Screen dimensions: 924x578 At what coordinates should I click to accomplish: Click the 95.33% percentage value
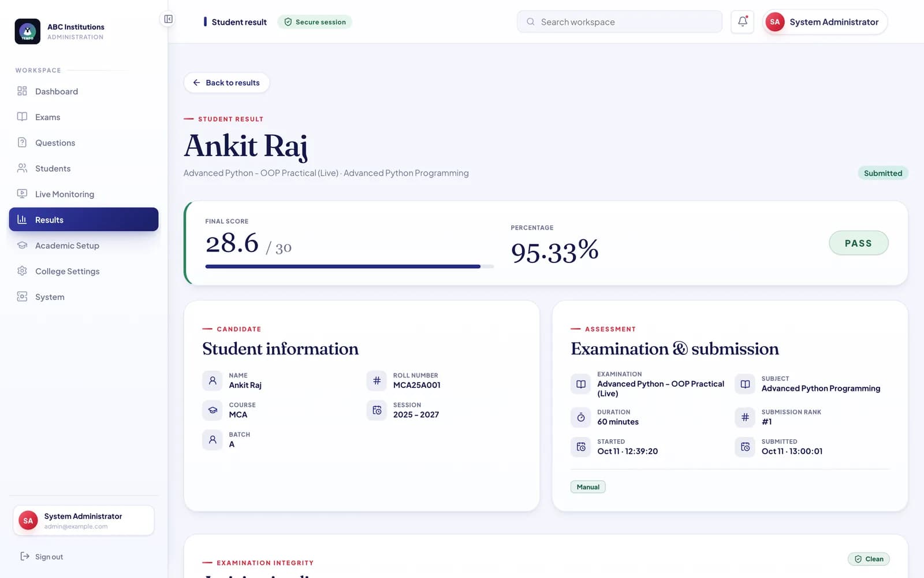(x=554, y=251)
